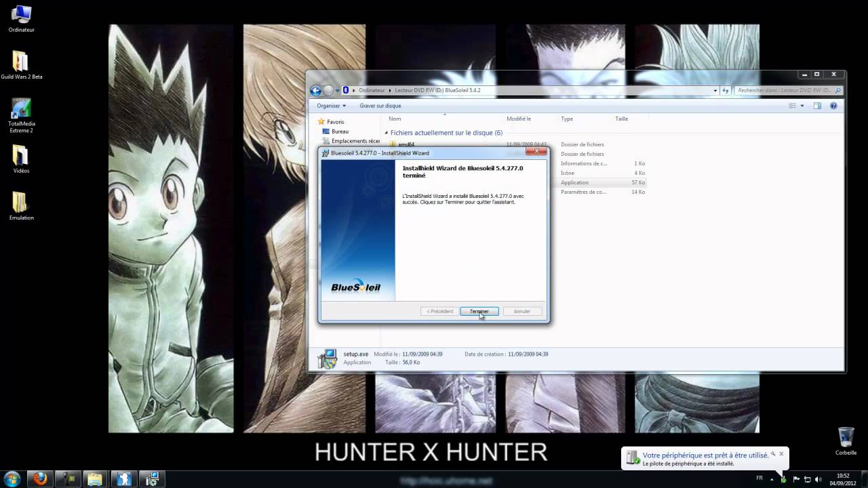The image size is (868, 488).
Task: Sort files by Modifié le column
Action: coord(519,119)
